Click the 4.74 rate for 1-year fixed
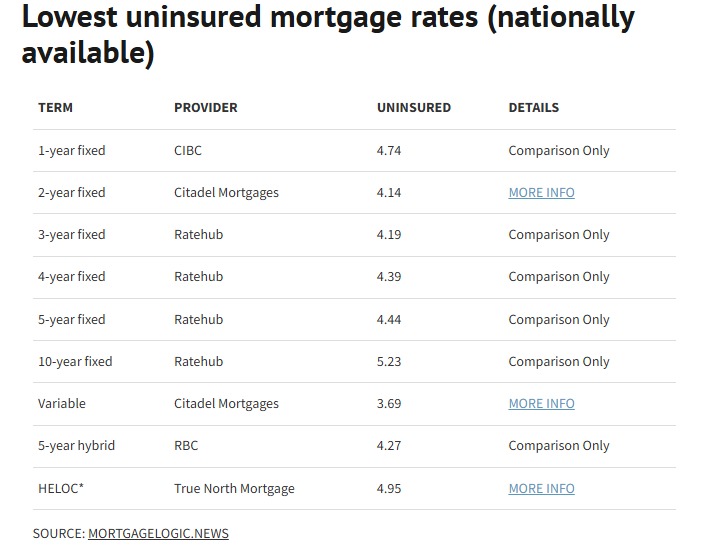Image resolution: width=708 pixels, height=549 pixels. (389, 150)
